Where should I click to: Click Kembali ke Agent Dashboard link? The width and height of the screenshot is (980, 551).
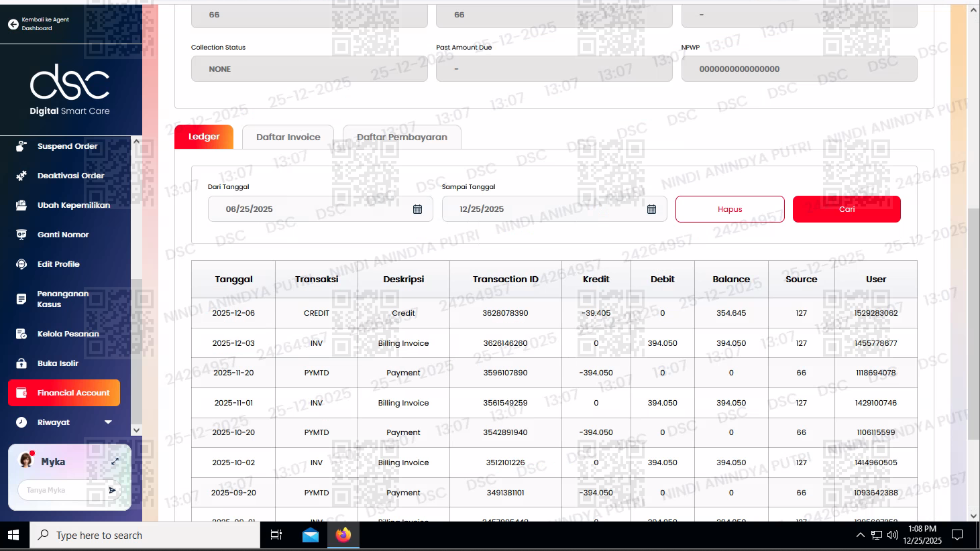click(45, 24)
